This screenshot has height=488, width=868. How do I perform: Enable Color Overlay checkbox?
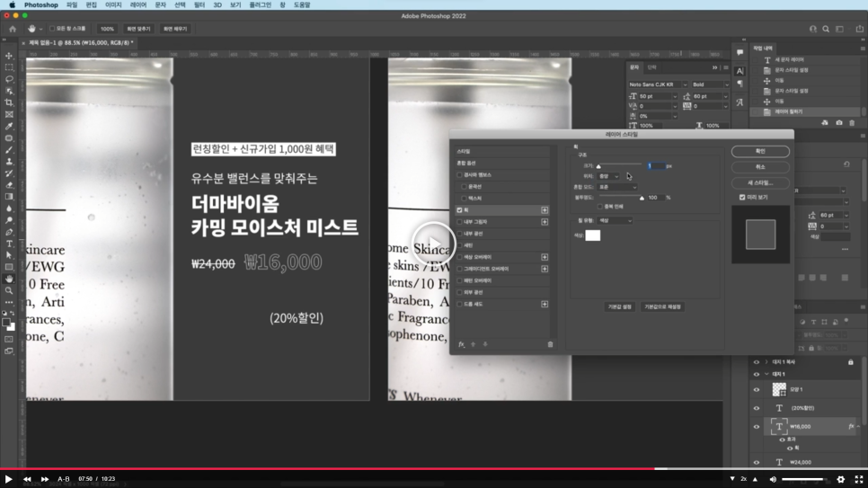pos(459,257)
